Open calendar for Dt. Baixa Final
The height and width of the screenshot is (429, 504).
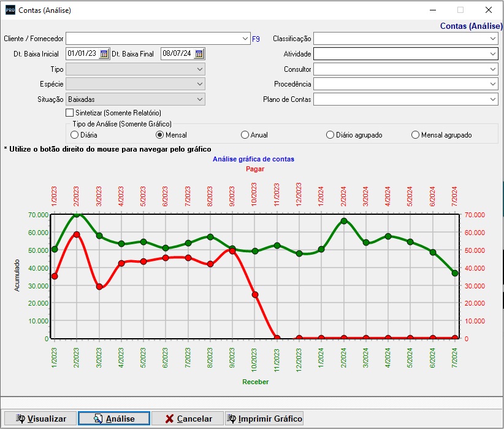click(x=199, y=54)
